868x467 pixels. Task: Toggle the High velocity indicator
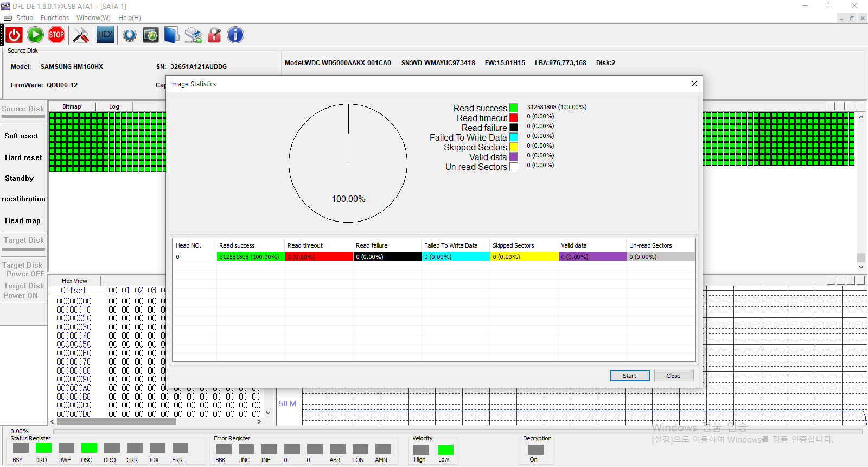(421, 450)
